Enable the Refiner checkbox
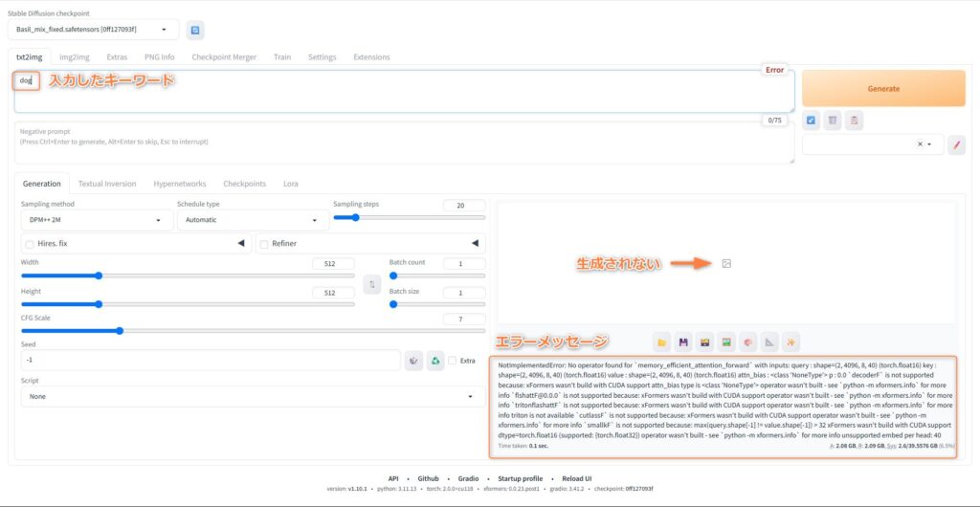This screenshot has height=507, width=980. [264, 244]
